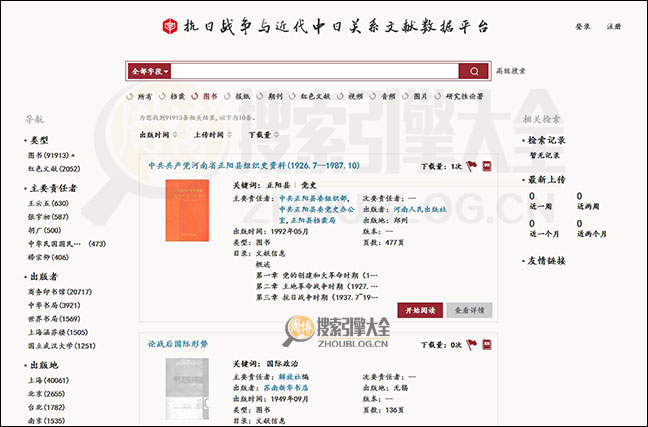The height and width of the screenshot is (427, 648).
Task: Filter by place 上海(40061)
Action: 48,380
